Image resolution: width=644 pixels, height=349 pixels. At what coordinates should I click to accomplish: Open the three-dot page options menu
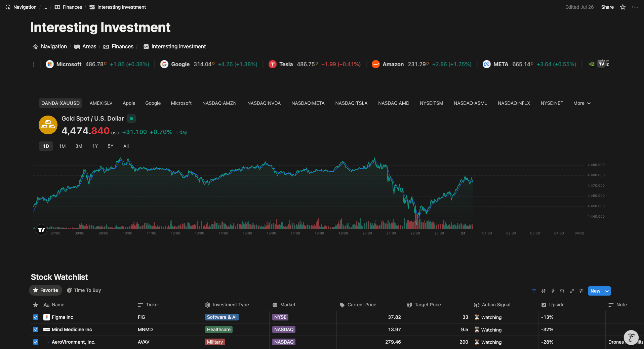(x=635, y=7)
